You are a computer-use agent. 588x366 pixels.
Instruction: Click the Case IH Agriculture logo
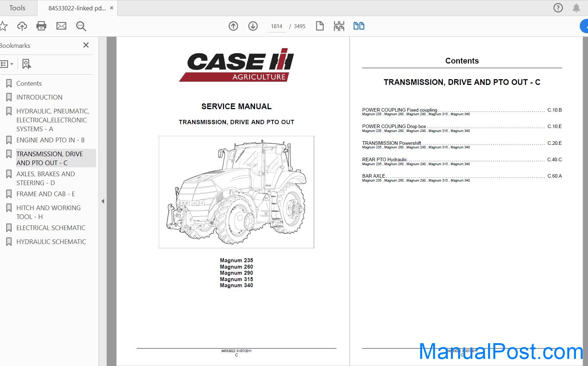[x=237, y=65]
